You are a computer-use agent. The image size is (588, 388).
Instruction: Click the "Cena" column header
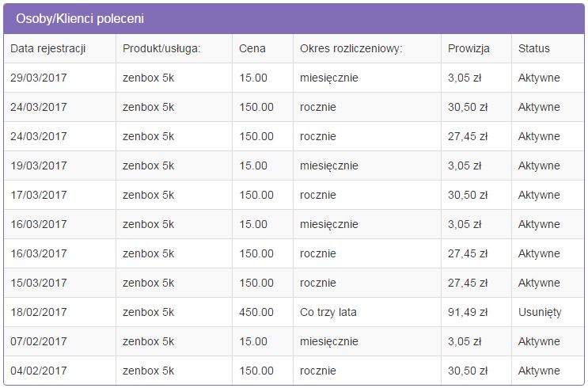pyautogui.click(x=252, y=48)
